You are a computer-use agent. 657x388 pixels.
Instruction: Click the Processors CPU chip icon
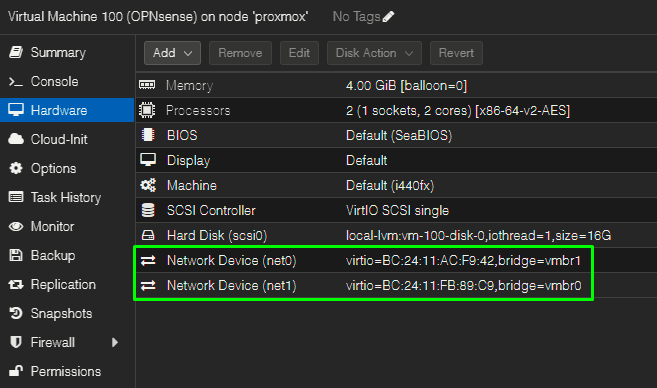click(x=147, y=110)
